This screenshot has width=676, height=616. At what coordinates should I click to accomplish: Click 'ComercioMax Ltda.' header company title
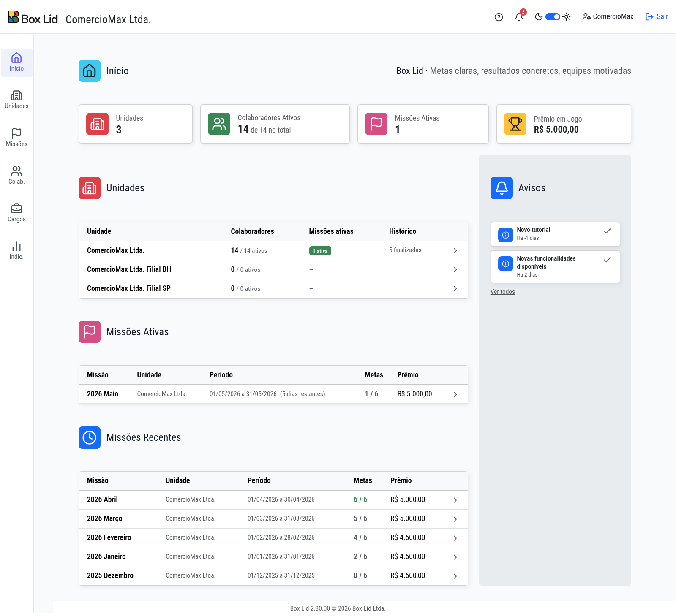tap(108, 19)
